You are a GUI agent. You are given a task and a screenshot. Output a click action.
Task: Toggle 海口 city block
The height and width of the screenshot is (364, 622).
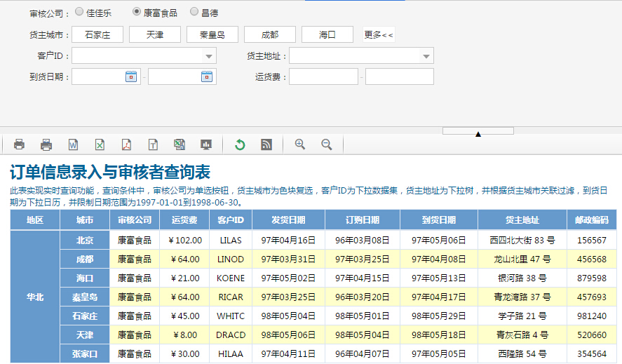327,34
